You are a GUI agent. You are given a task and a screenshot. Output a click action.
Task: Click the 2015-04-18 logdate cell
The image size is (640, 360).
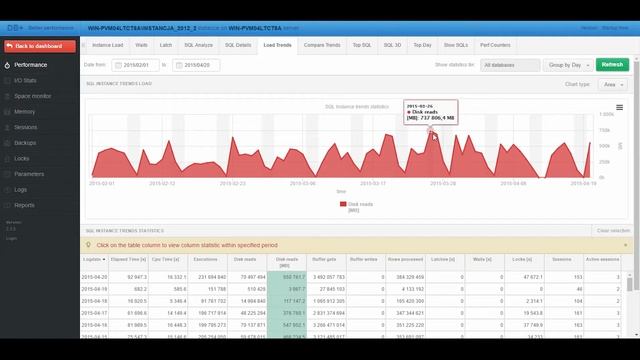[94, 301]
